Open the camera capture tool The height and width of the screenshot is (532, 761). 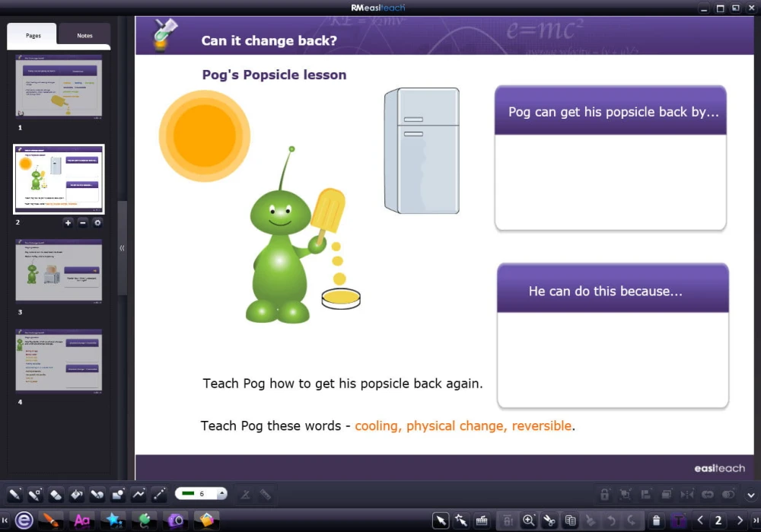click(x=175, y=521)
